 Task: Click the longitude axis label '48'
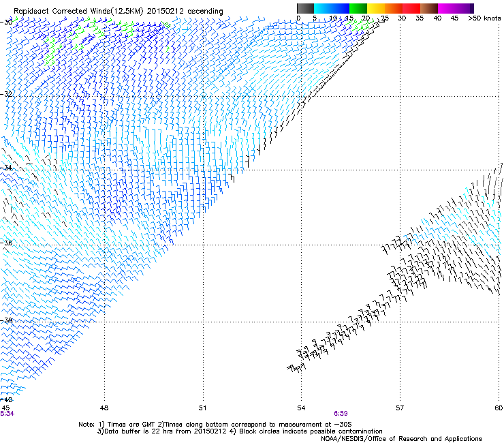[104, 408]
